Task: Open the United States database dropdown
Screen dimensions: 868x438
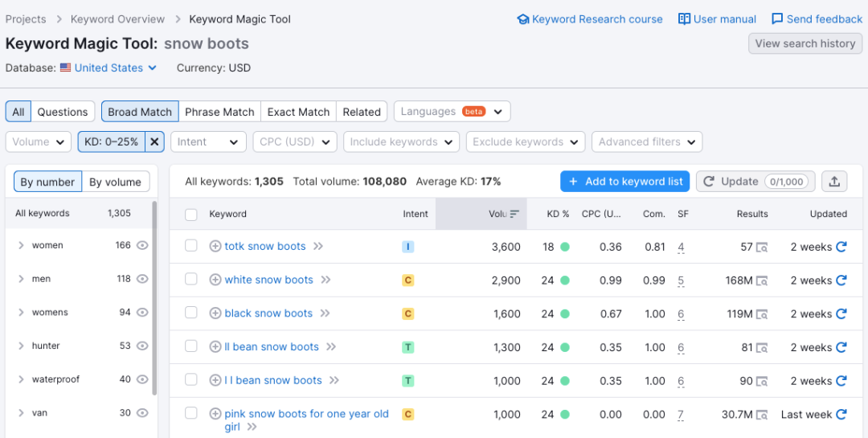Action: (108, 68)
